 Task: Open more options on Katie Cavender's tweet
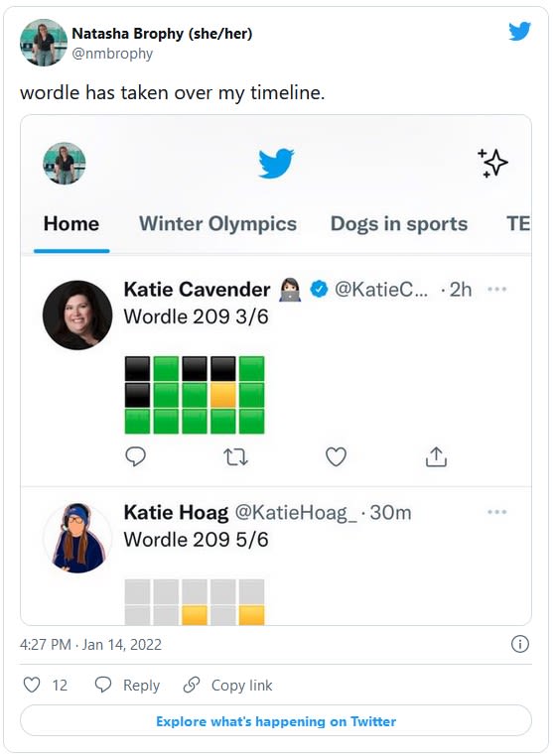[x=497, y=290]
